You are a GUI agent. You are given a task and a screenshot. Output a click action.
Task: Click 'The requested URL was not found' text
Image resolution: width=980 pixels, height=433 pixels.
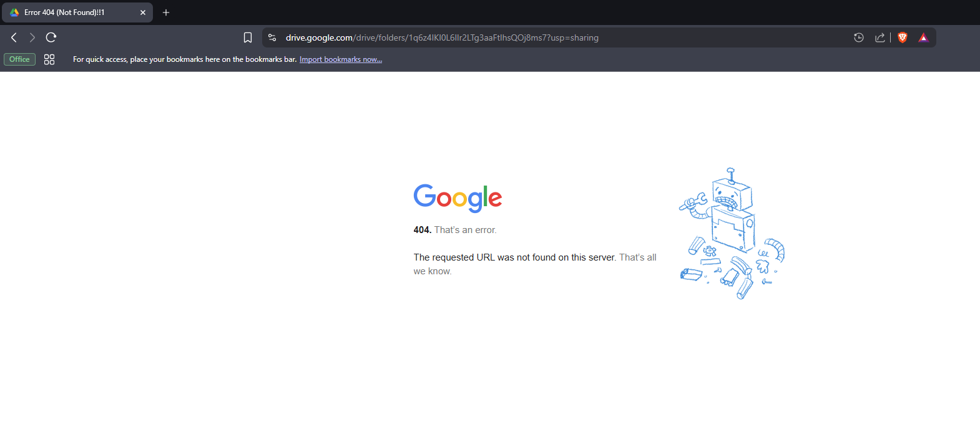coord(515,257)
